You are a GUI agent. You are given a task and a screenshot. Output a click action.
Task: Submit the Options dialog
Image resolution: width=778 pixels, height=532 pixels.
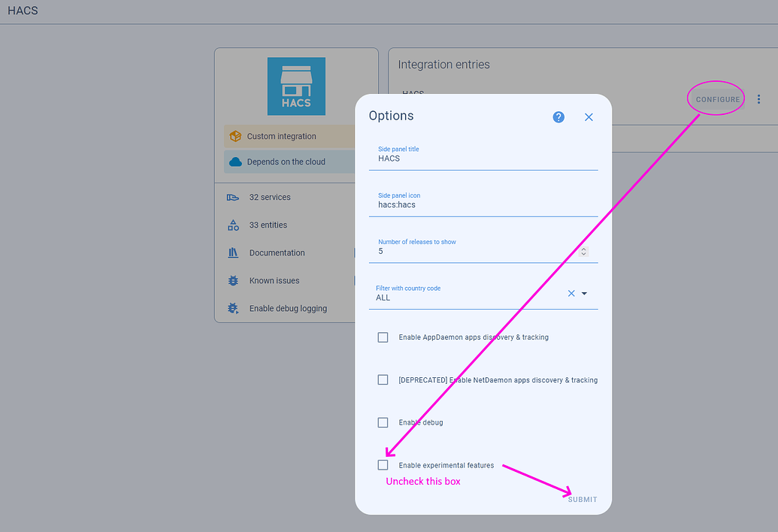coord(583,499)
